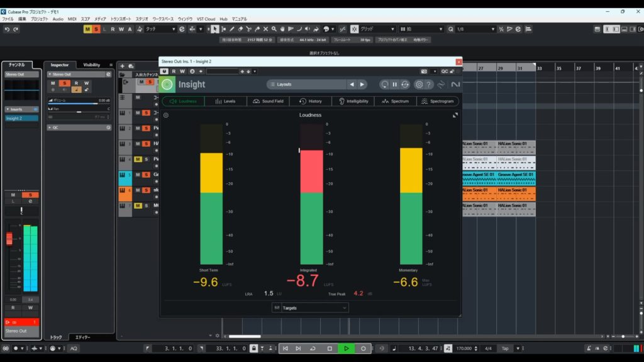Open the Sound Field tab
644x362 pixels.
[x=269, y=101]
